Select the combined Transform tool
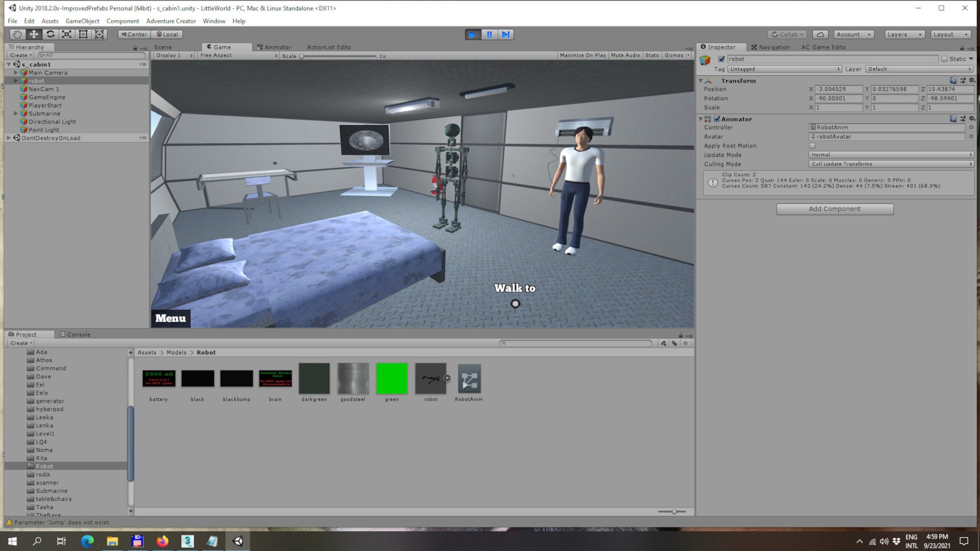 100,34
